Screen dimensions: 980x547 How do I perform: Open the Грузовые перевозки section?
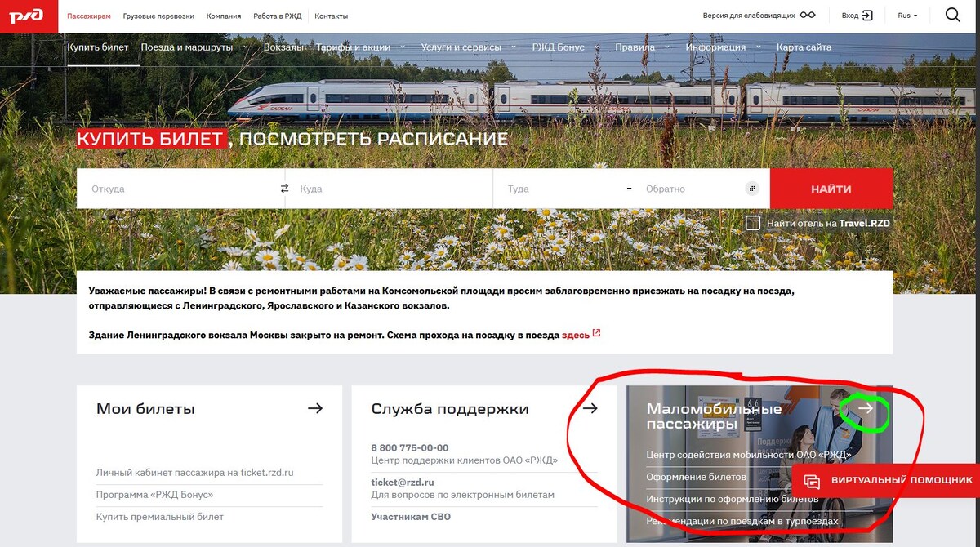click(158, 16)
